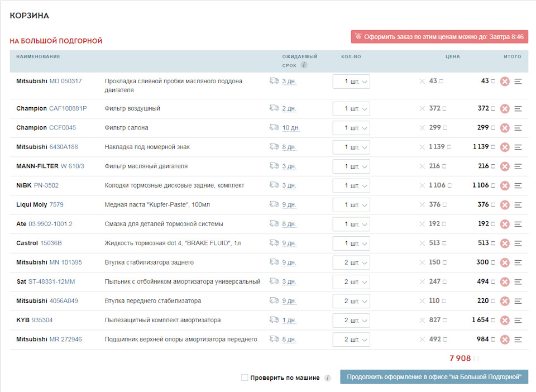Delete NiBK PN-3502 brake pads
The image size is (536, 392).
505,185
